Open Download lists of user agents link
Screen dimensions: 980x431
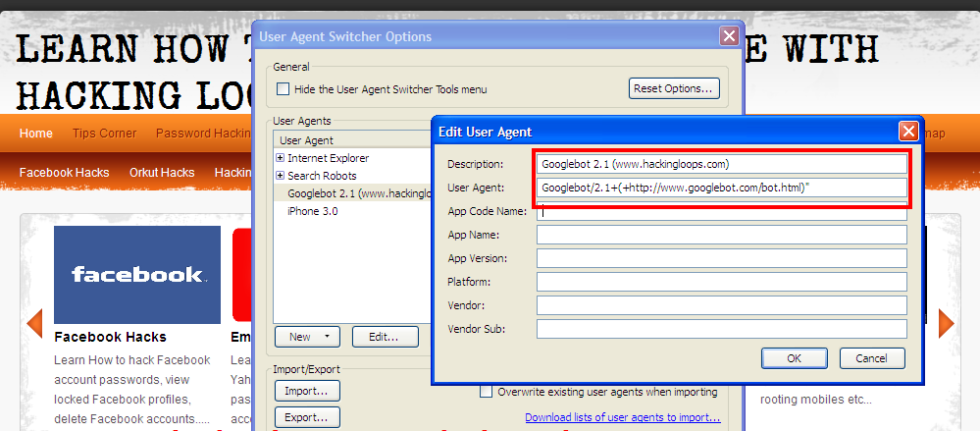coord(623,417)
